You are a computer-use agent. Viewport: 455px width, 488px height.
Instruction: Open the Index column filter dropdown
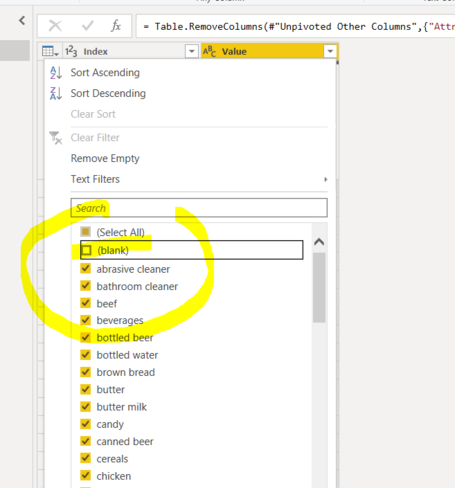tap(192, 51)
